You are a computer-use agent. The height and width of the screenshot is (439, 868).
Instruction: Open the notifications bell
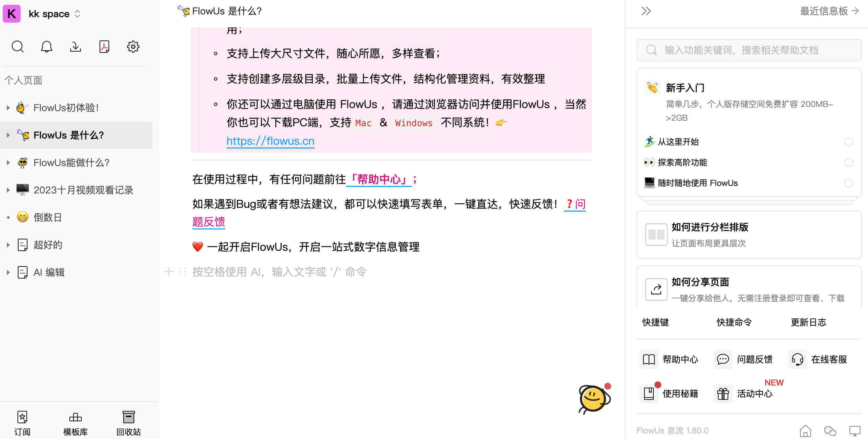46,47
